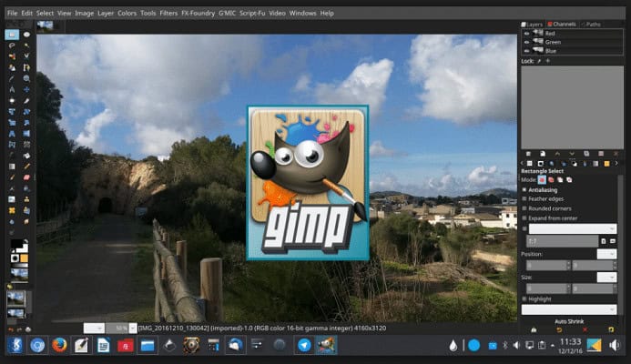
Task: Click the portrait orientation icon beside 1:1 field
Action: pos(604,241)
